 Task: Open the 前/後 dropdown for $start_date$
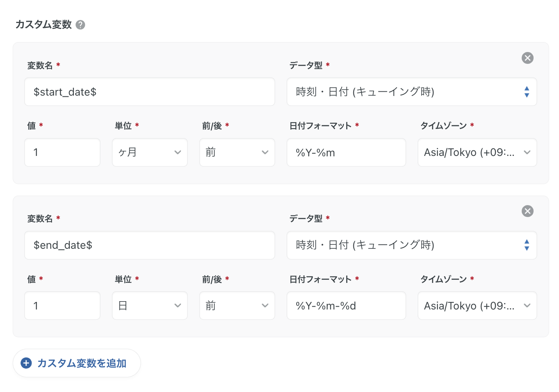237,152
